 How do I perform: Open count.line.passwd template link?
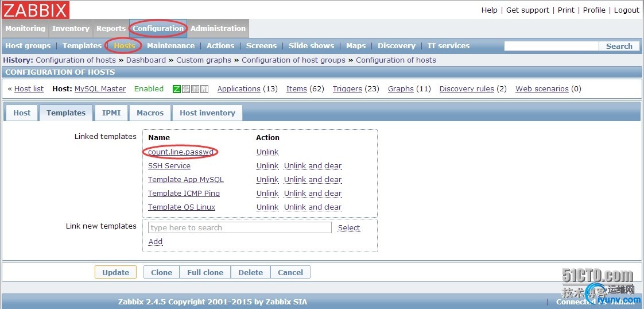(x=181, y=152)
